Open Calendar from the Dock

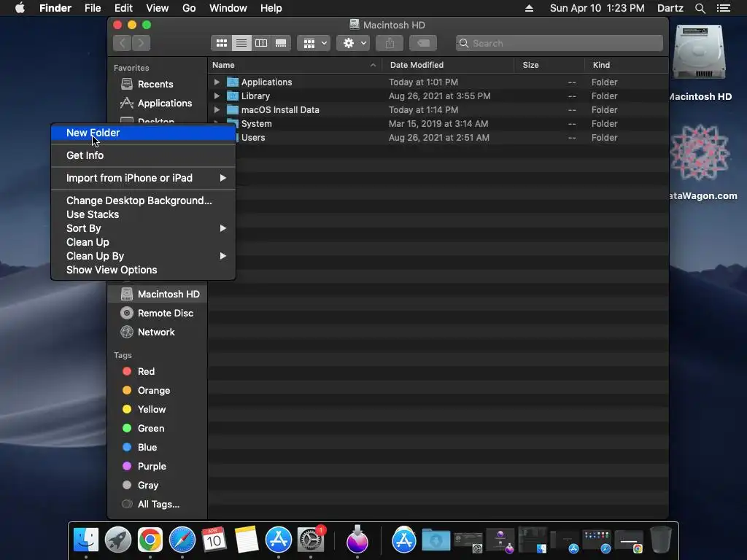[x=214, y=540]
